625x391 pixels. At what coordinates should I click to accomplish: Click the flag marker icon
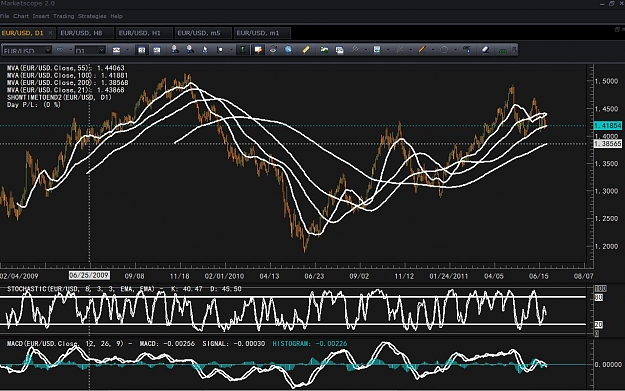click(220, 50)
